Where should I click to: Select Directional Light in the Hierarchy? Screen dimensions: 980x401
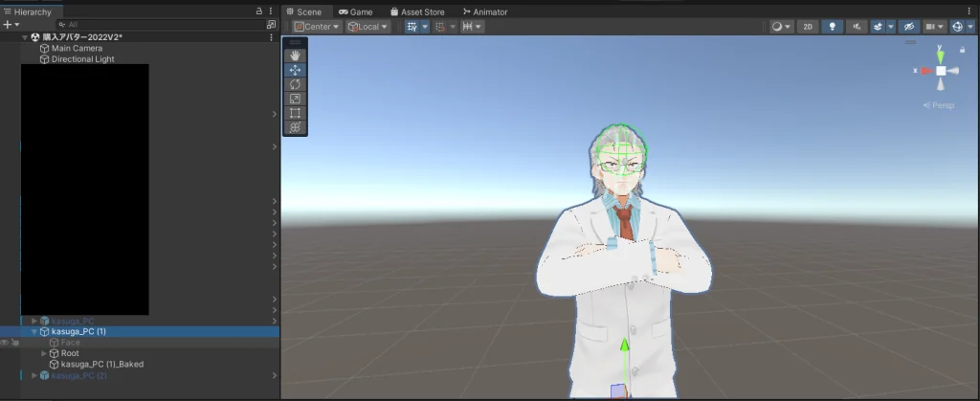pyautogui.click(x=82, y=59)
